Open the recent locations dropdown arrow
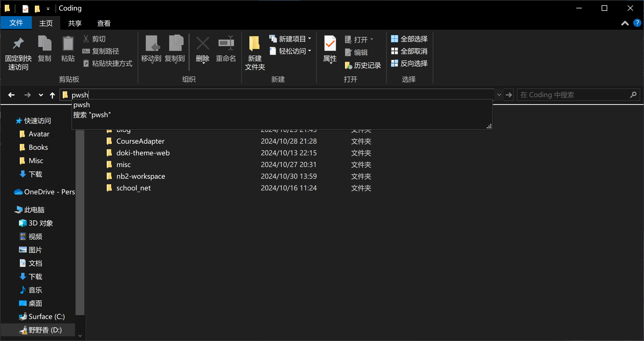 coord(41,95)
